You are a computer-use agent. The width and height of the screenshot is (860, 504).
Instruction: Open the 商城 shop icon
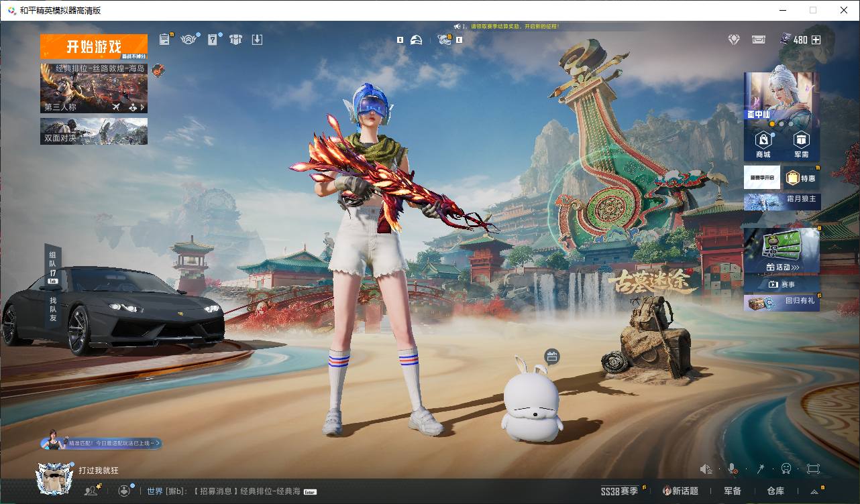pos(763,144)
